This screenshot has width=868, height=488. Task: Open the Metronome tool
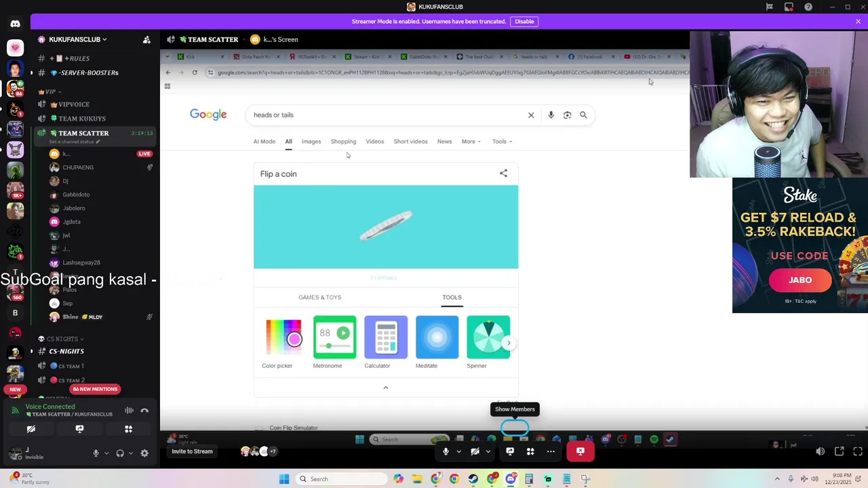click(334, 342)
